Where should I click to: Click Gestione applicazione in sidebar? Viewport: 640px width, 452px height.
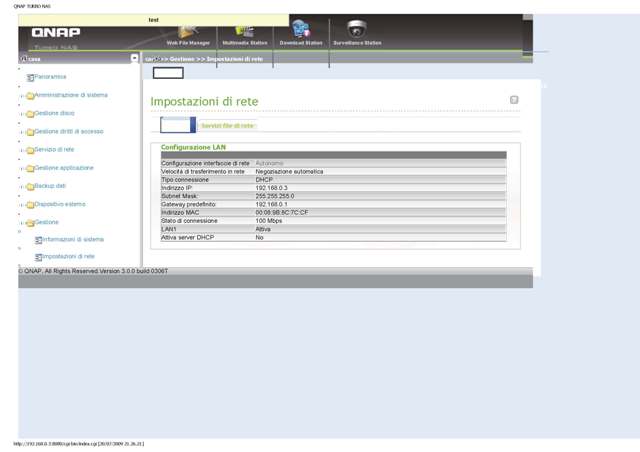[64, 168]
